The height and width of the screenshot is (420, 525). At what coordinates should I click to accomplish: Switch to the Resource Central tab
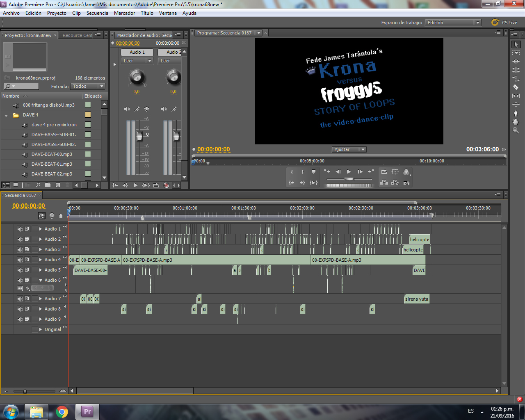(x=78, y=35)
